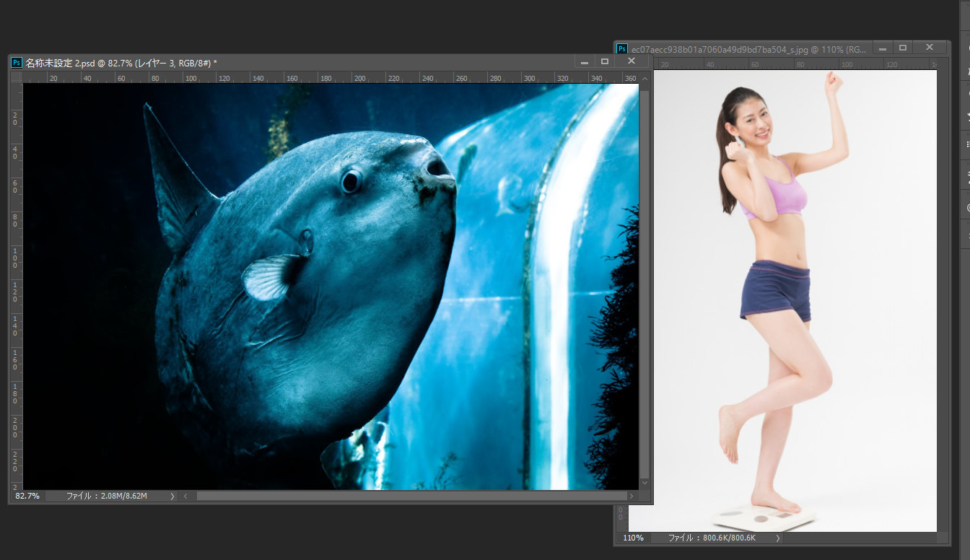This screenshot has height=560, width=970.
Task: Click the navy shorts in the jpg canvas
Action: point(775,290)
